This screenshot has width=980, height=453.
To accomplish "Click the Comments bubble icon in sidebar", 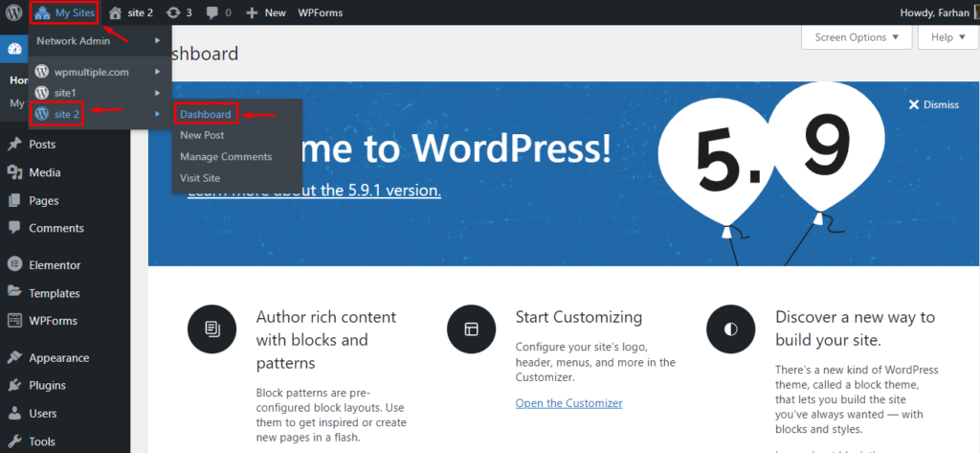I will point(14,228).
